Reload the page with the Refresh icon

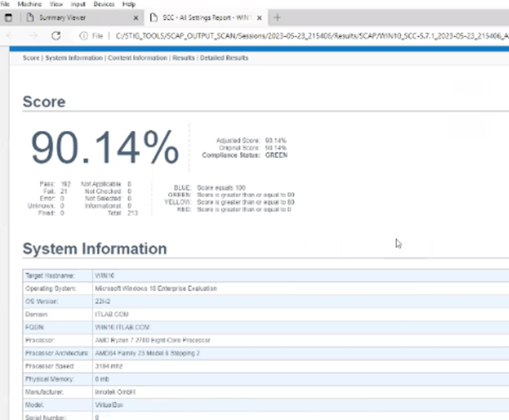[x=56, y=35]
